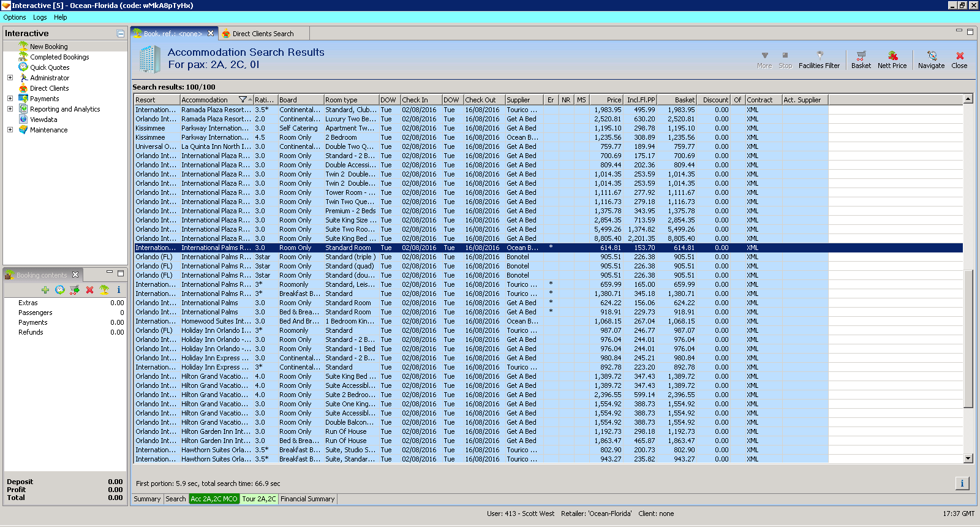Open New Booking in the Interactive tree
The width and height of the screenshot is (980, 527).
tap(48, 47)
